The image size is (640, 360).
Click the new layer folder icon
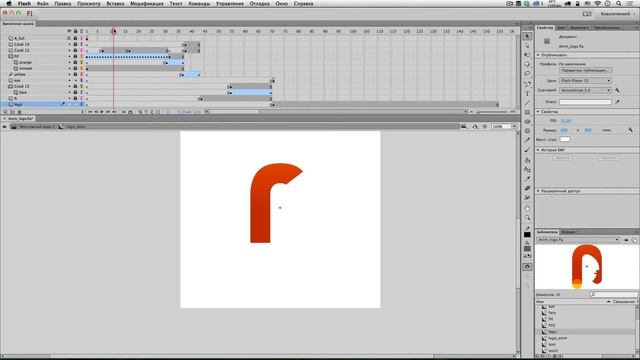point(12,111)
